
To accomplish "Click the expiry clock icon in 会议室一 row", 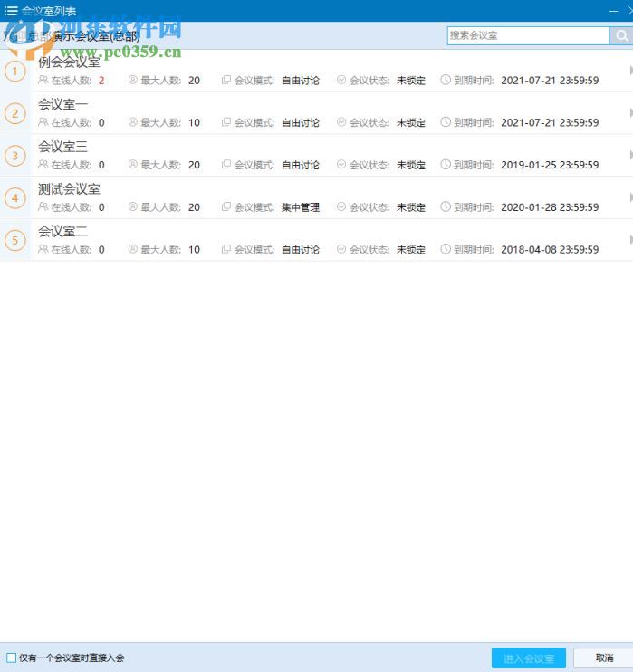I will 446,122.
